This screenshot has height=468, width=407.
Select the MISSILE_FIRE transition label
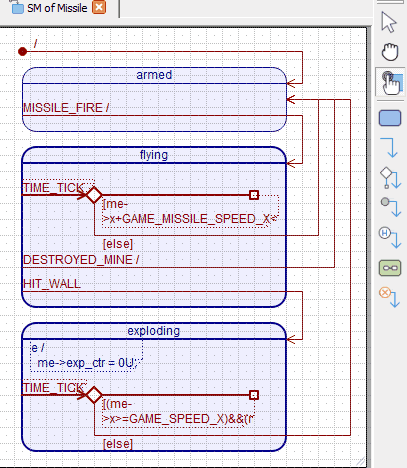[66, 108]
